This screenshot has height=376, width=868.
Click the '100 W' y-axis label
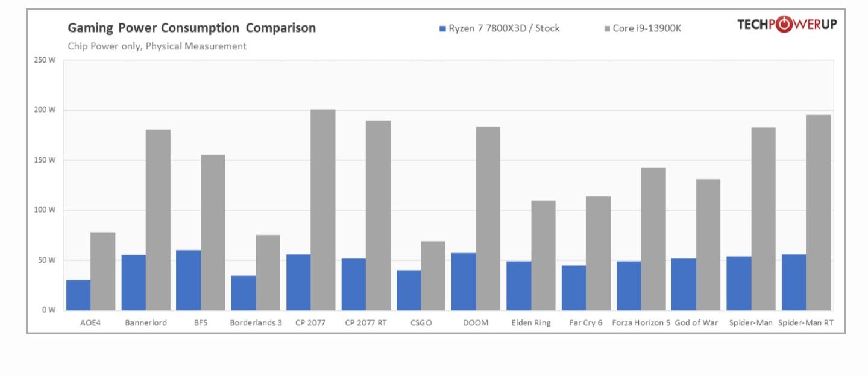click(x=46, y=210)
